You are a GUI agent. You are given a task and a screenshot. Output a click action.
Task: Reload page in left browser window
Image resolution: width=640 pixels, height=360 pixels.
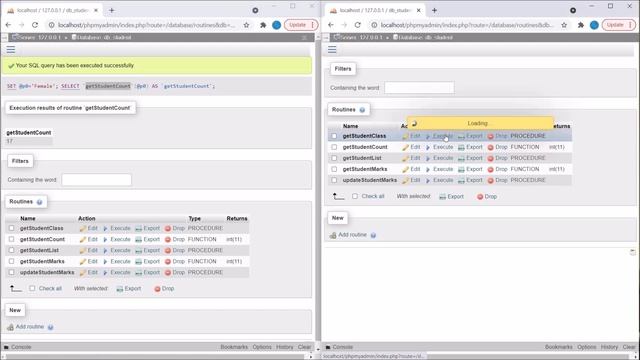35,25
